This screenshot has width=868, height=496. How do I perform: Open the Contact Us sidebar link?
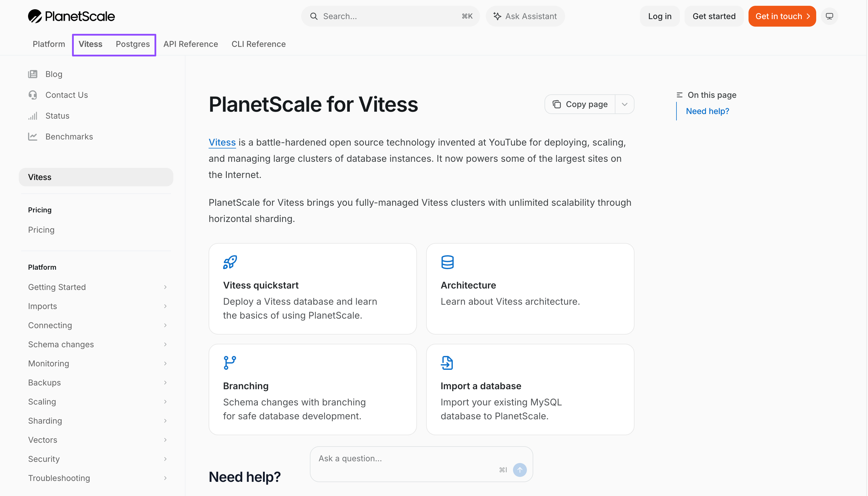(67, 95)
